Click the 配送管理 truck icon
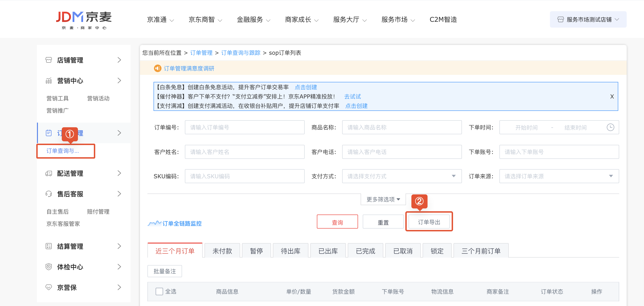This screenshot has width=644, height=306. coord(49,173)
